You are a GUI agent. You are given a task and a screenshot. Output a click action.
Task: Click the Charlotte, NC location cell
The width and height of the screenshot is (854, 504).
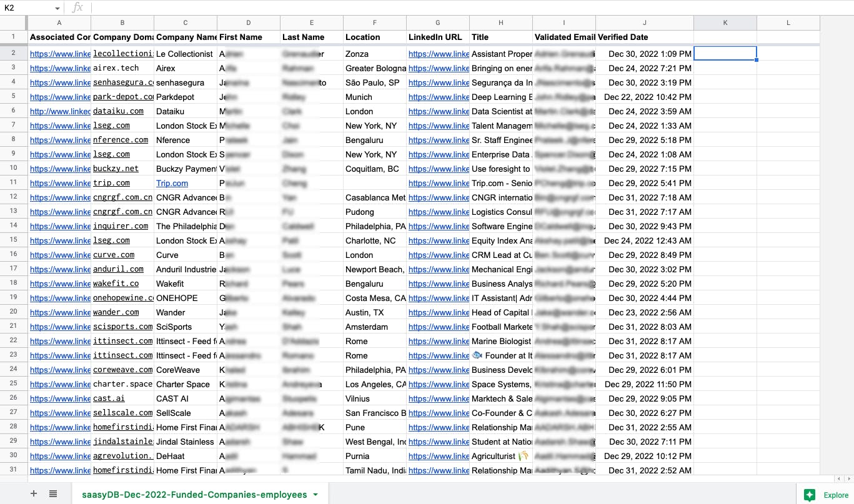point(375,240)
